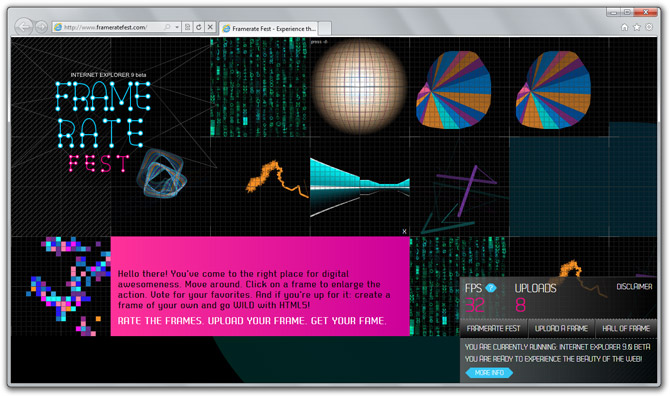Click the DISCLAIMER link
Viewport: 670px width, 396px height.
coord(634,287)
